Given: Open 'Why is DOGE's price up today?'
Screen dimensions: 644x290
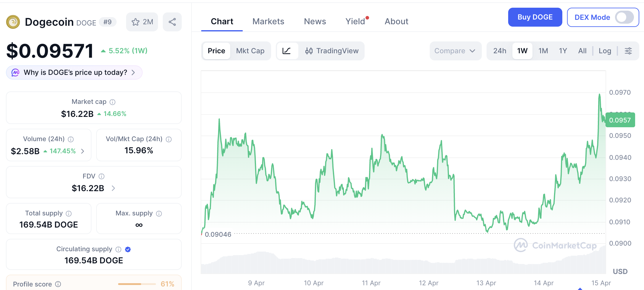Looking at the screenshot, I should [x=74, y=72].
